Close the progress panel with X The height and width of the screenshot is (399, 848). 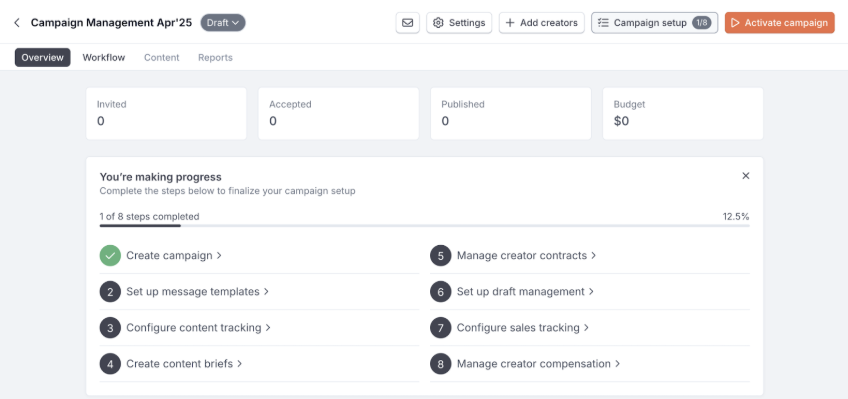click(x=746, y=176)
